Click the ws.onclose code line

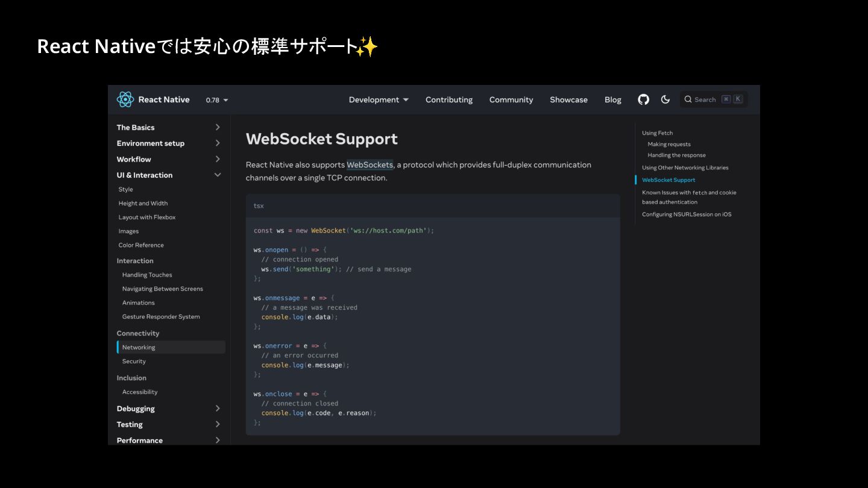(290, 394)
